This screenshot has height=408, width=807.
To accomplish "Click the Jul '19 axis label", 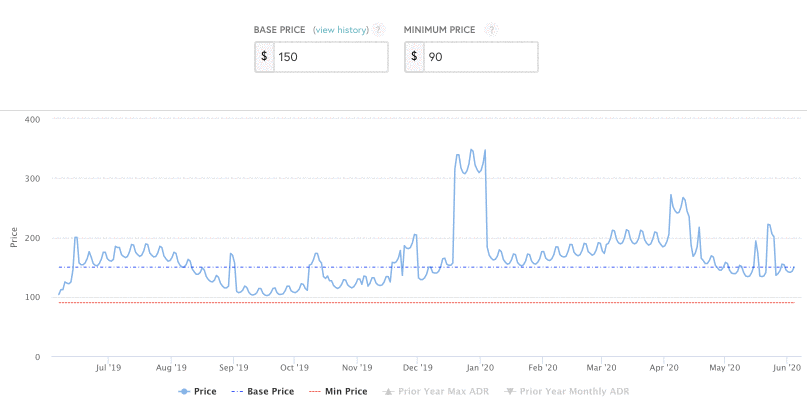I will 109,368.
